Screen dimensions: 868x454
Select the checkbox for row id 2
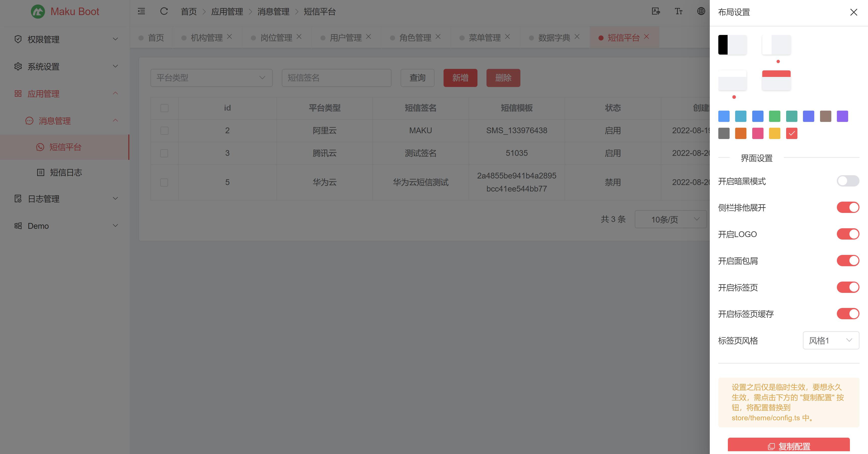[x=164, y=130]
